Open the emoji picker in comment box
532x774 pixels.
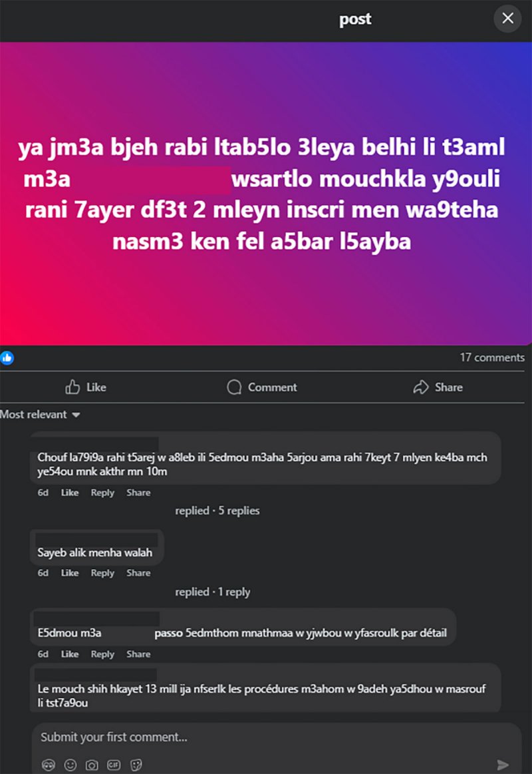point(70,765)
